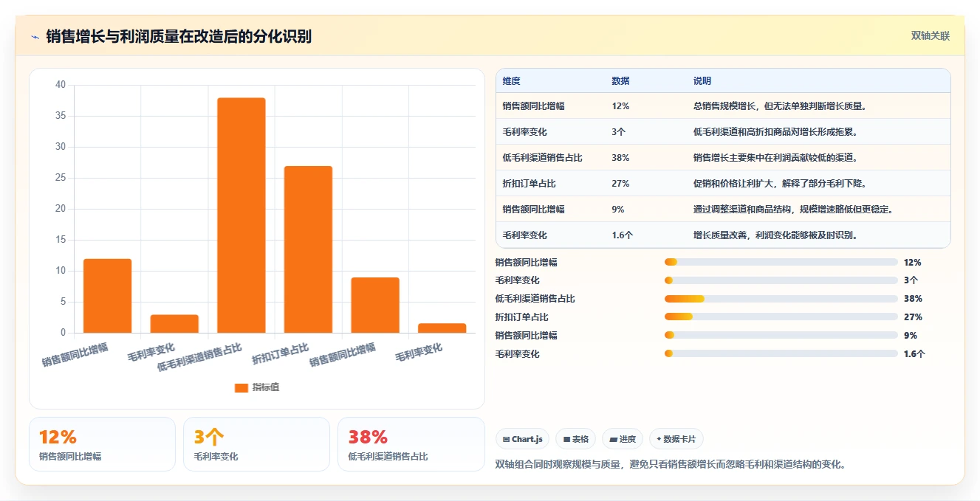The height and width of the screenshot is (501, 980).
Task: Click the 销售额同比增幅 progress bar showing 12%
Action: pyautogui.click(x=781, y=262)
